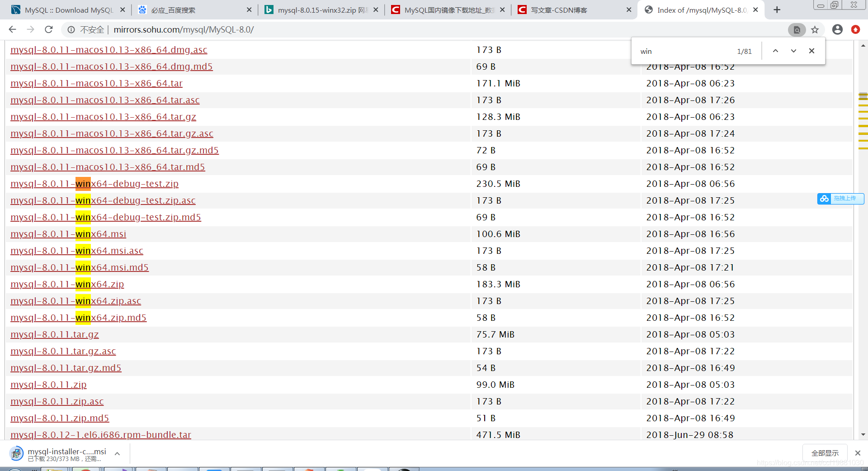Switch to MySQL国内镜像下载地址 tab
This screenshot has width=868, height=471.
(448, 10)
